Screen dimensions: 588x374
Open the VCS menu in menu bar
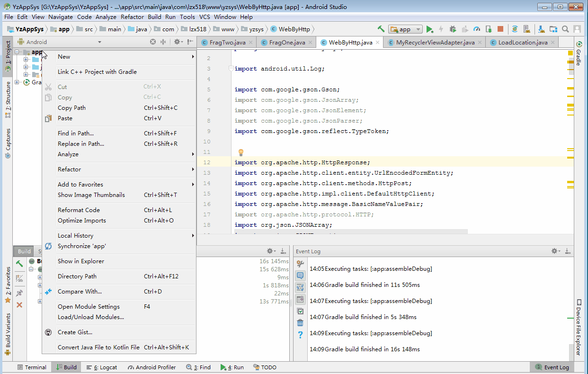pyautogui.click(x=205, y=17)
